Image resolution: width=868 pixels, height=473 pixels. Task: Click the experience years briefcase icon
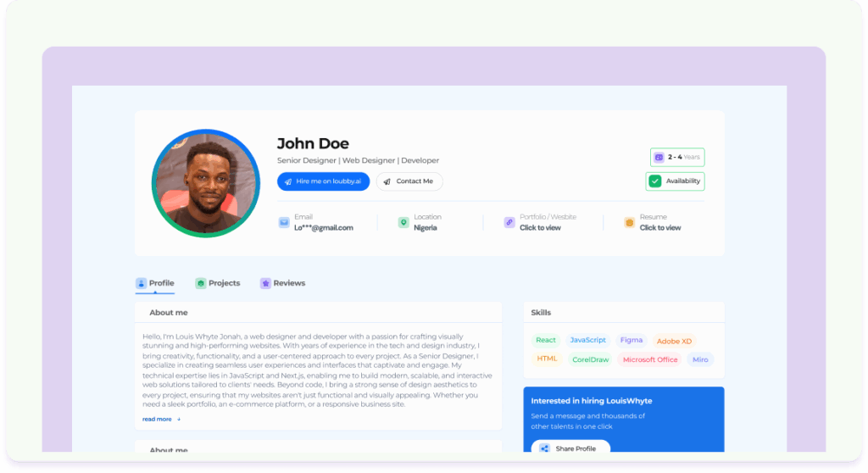coord(659,157)
